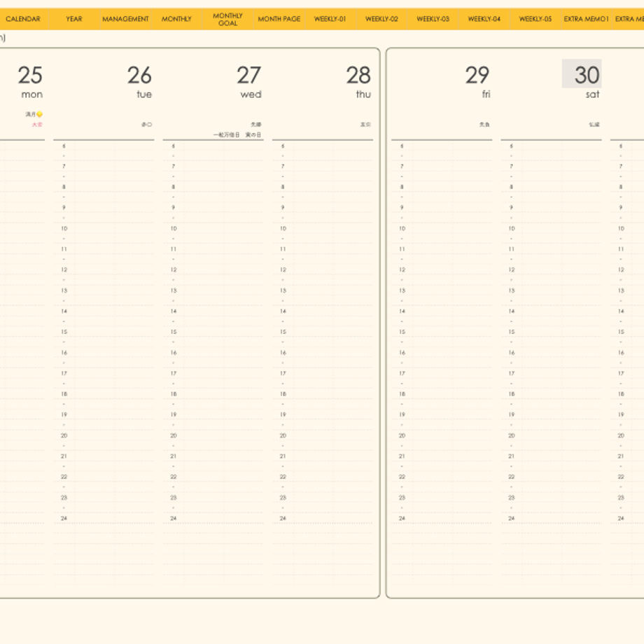Click the 9 o'clock line in Friday's column
Image resolution: width=644 pixels, height=644 pixels.
(442, 208)
